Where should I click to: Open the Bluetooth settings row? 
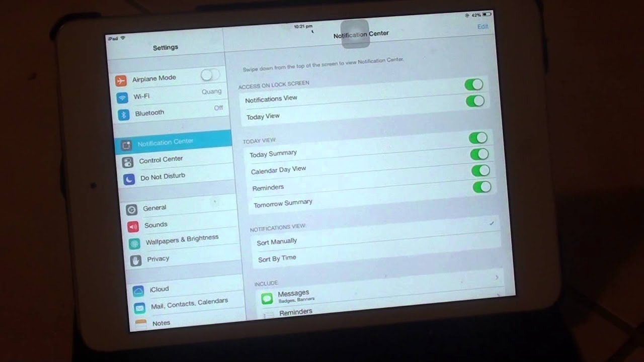[x=171, y=111]
